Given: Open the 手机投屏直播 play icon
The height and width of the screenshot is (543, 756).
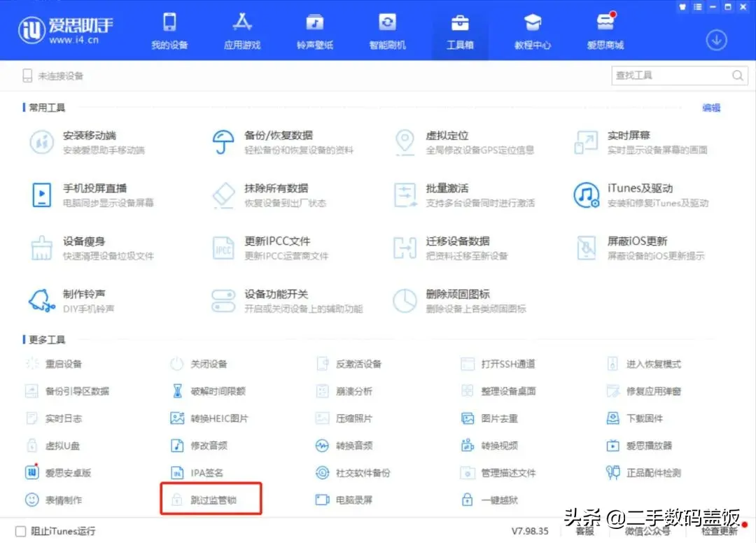Looking at the screenshot, I should pyautogui.click(x=41, y=195).
